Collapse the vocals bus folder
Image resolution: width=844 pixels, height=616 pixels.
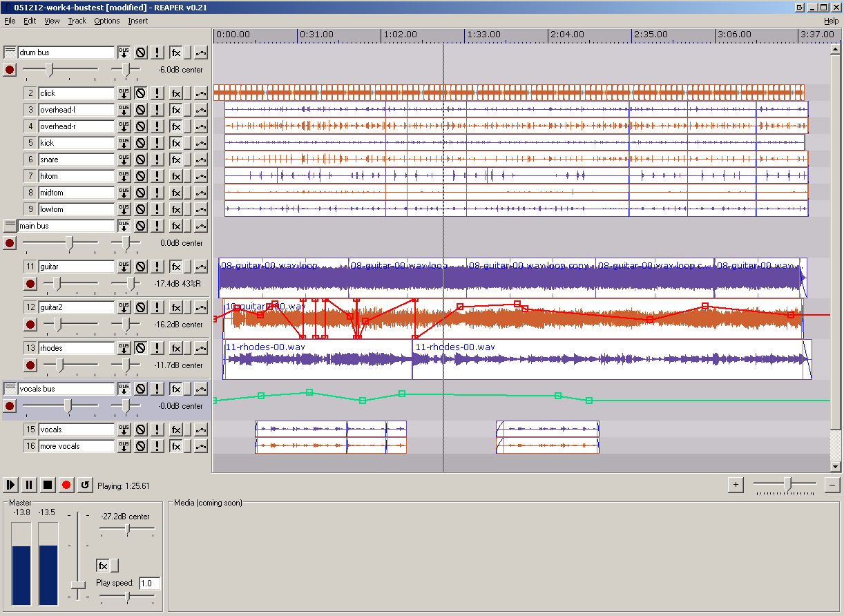(10, 389)
